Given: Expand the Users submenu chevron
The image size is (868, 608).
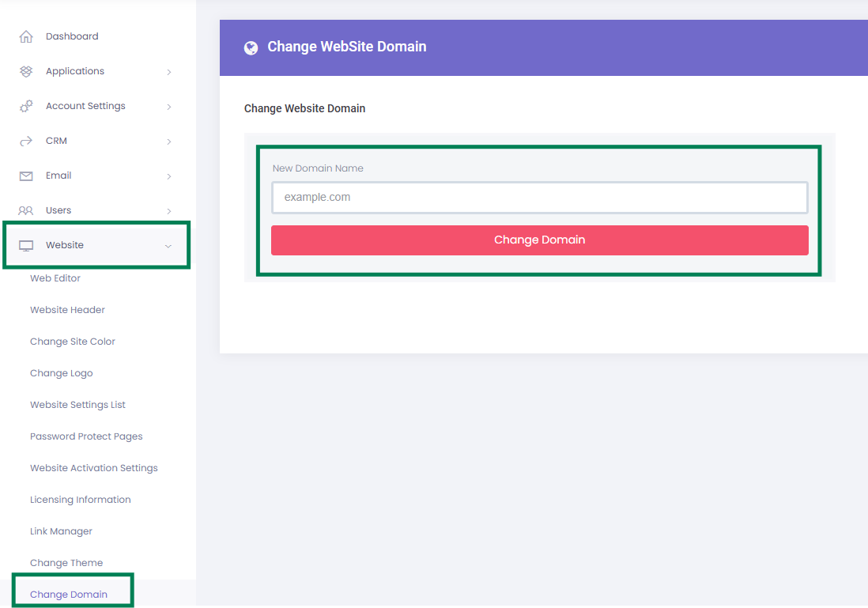Looking at the screenshot, I should click(169, 211).
